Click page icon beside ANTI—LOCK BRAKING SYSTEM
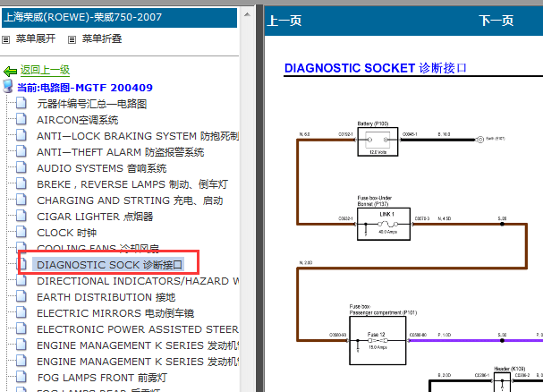543x392 pixels. (21, 135)
